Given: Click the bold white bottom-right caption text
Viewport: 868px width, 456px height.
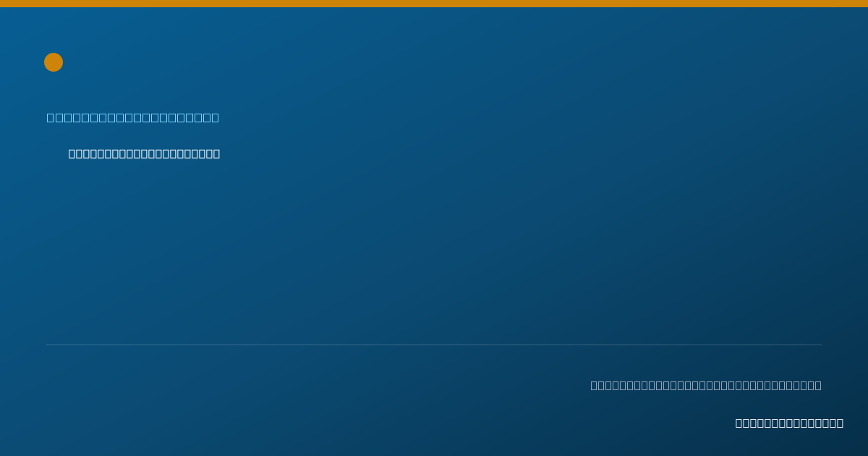Looking at the screenshot, I should [789, 423].
